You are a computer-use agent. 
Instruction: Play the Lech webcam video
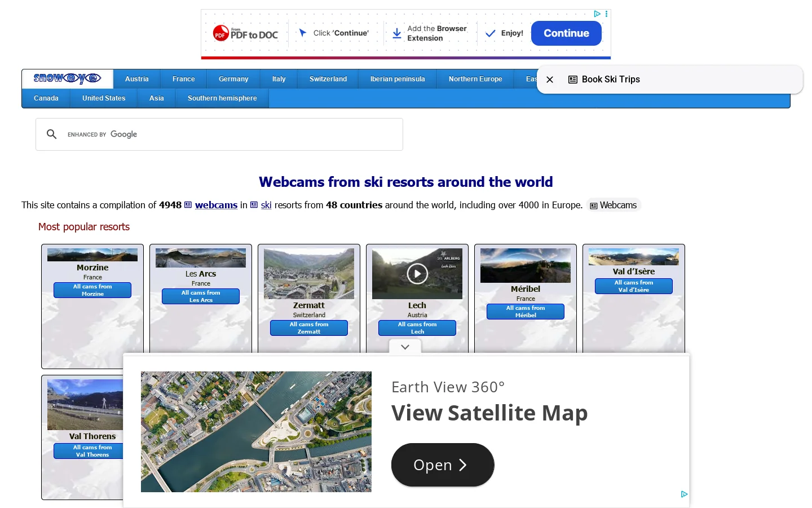(x=417, y=274)
